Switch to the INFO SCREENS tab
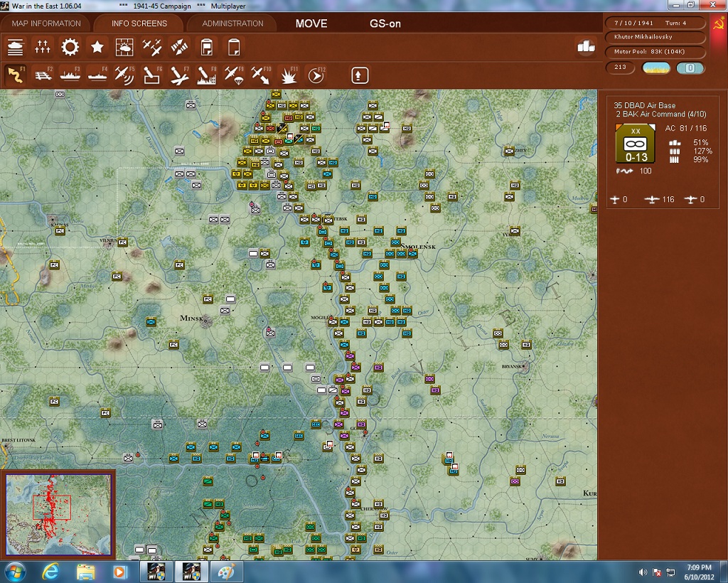The image size is (728, 583). tap(139, 23)
